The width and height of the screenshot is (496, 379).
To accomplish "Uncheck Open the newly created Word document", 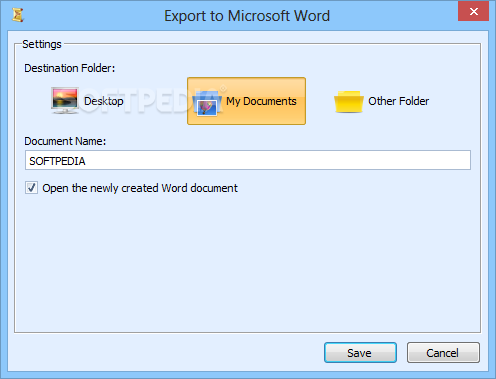I will click(31, 188).
